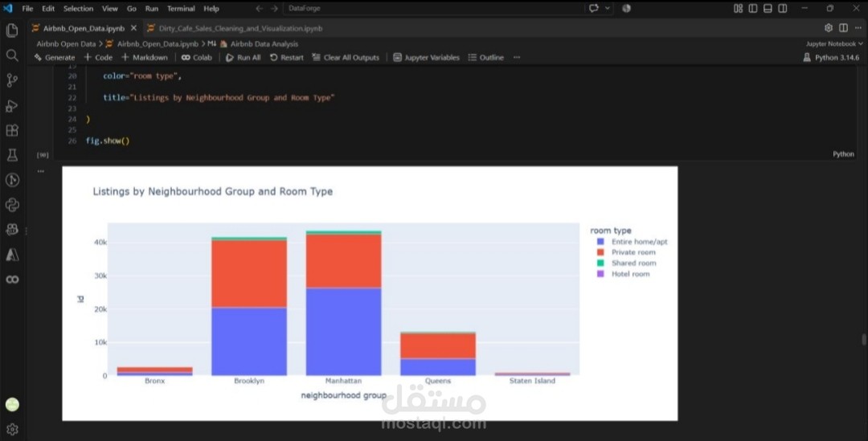Toggle Hotel room series in legend
This screenshot has width=868, height=441.
tap(624, 274)
